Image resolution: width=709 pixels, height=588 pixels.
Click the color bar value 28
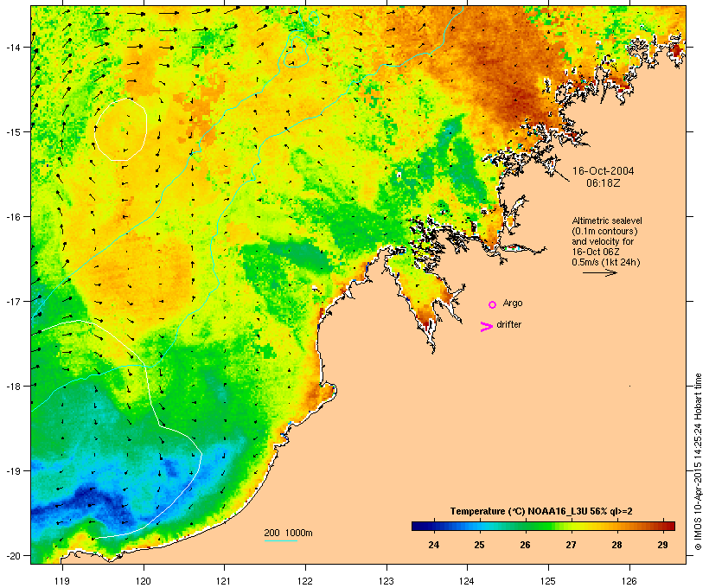pos(616,545)
